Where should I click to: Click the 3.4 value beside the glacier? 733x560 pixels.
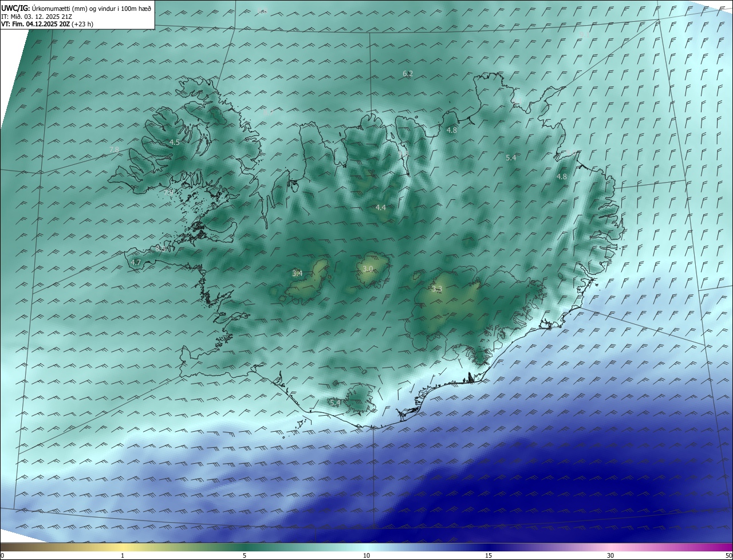click(x=297, y=274)
